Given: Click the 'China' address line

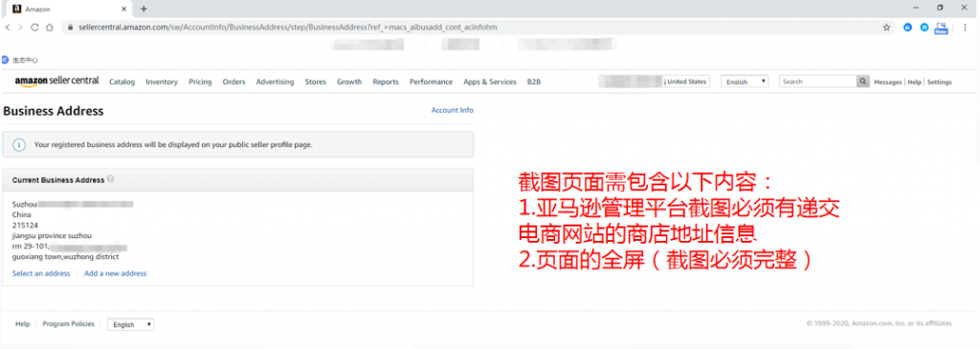Looking at the screenshot, I should coord(21,214).
